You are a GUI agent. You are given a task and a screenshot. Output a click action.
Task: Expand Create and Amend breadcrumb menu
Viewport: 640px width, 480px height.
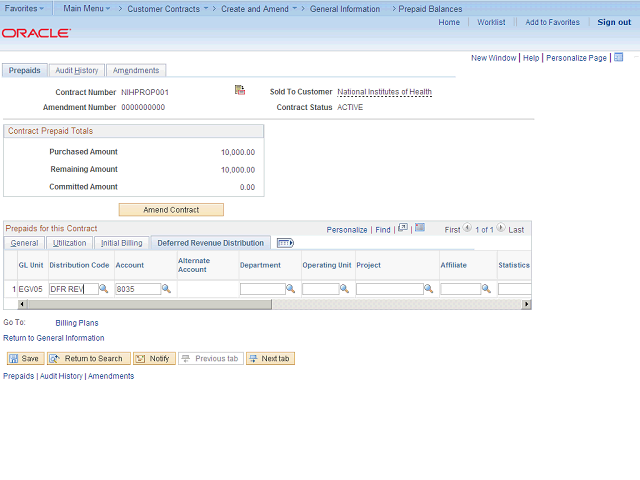point(259,9)
